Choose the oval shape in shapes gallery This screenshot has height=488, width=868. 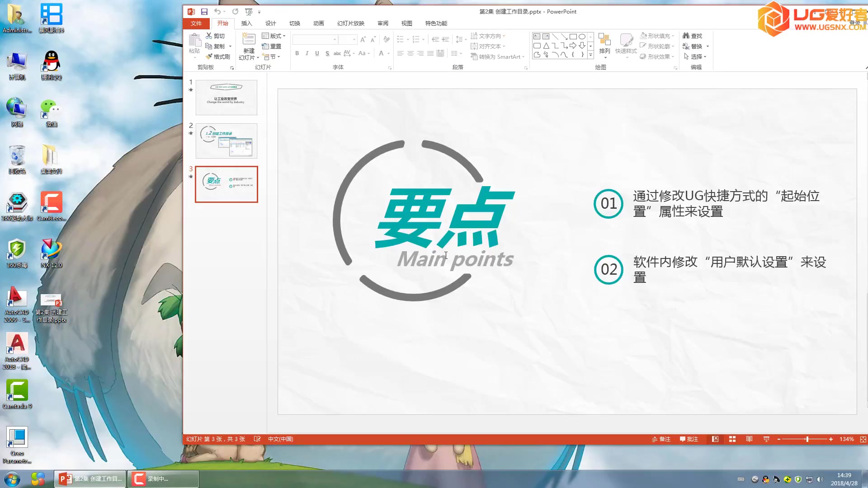point(582,37)
